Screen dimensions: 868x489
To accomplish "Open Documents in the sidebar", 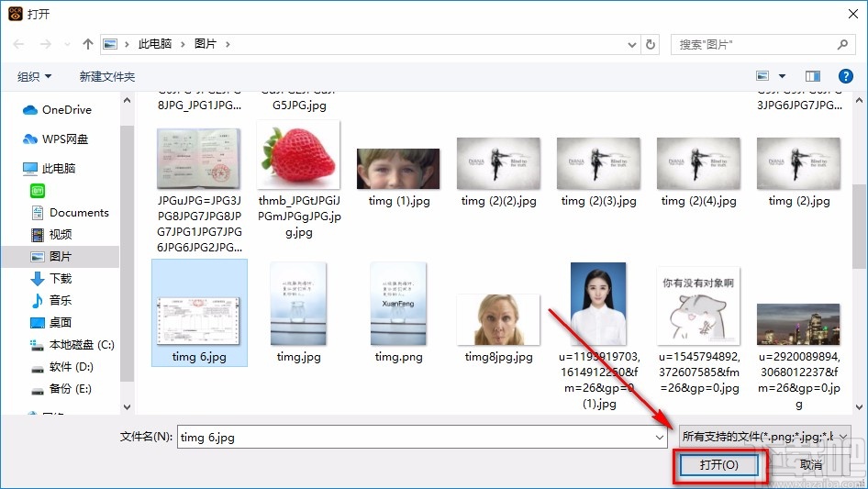I will 70,213.
